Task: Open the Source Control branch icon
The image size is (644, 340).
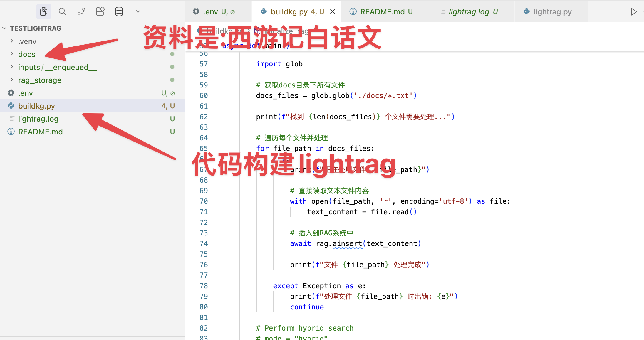Action: [x=81, y=11]
